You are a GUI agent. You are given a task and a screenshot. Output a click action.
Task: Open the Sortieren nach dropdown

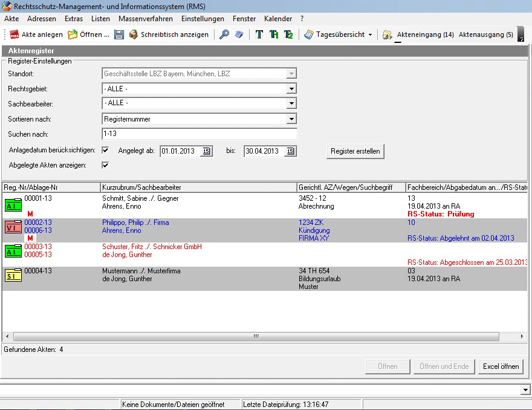(291, 119)
